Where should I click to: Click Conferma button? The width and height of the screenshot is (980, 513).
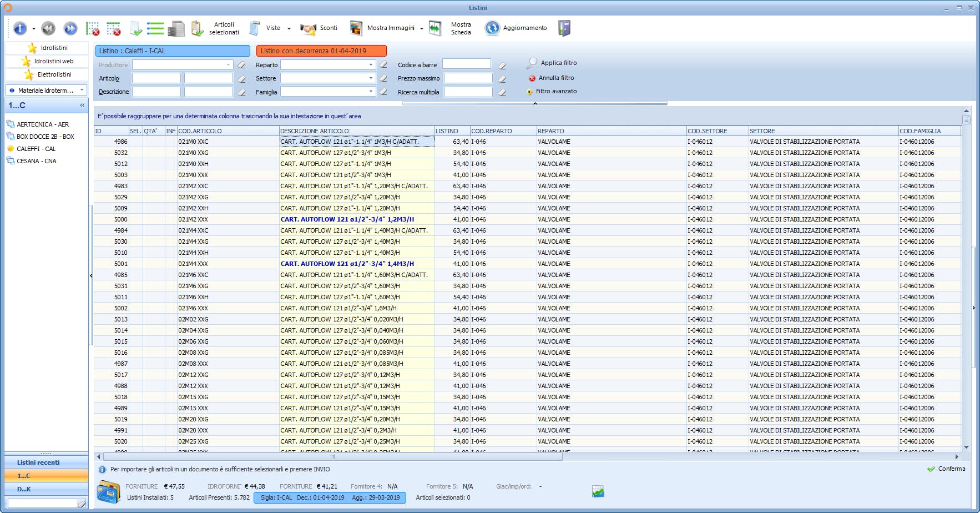click(x=946, y=469)
